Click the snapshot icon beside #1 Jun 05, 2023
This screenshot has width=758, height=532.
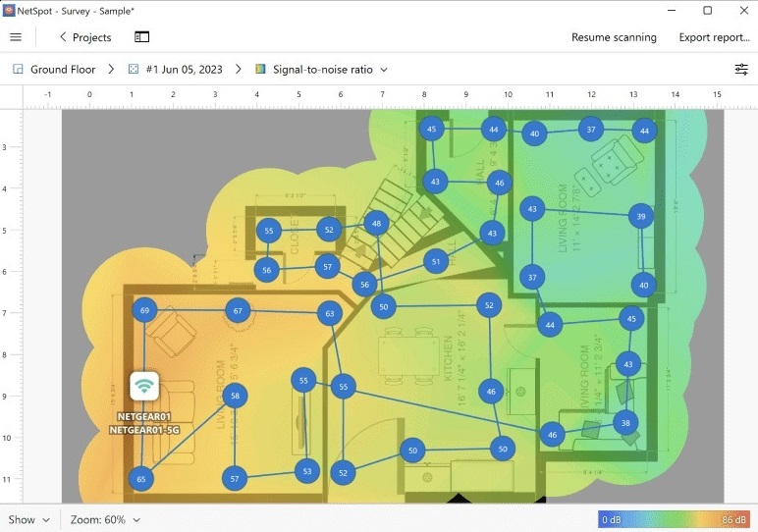[135, 70]
